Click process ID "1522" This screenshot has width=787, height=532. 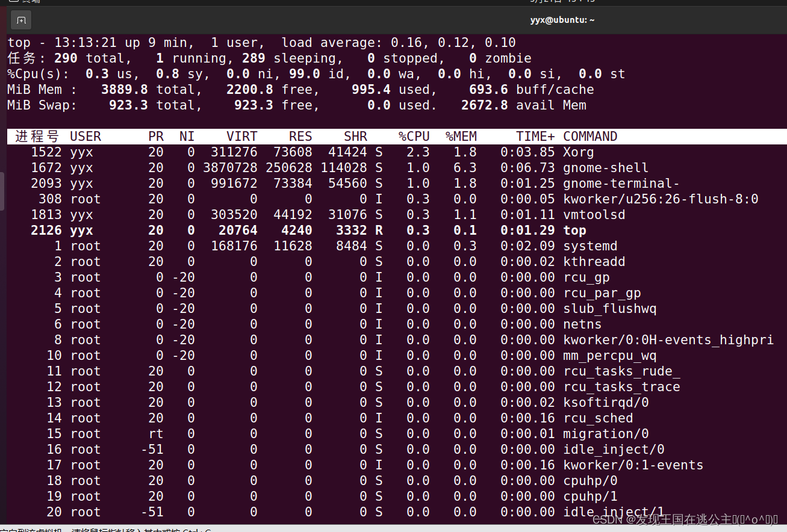coord(46,152)
